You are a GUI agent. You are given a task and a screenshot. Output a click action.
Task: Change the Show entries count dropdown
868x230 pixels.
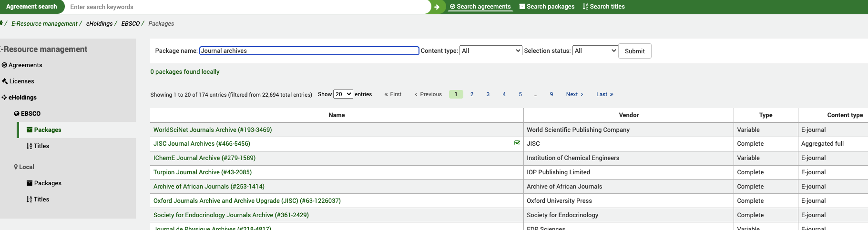343,94
